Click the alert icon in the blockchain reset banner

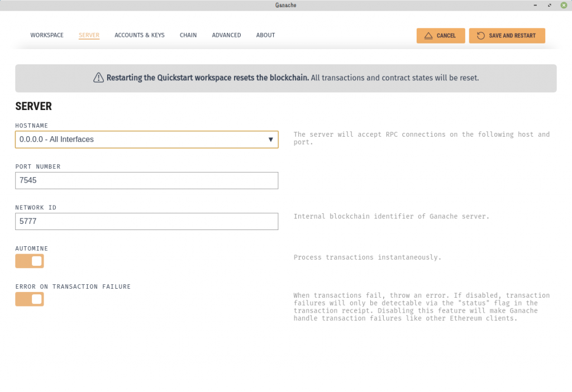pyautogui.click(x=98, y=78)
